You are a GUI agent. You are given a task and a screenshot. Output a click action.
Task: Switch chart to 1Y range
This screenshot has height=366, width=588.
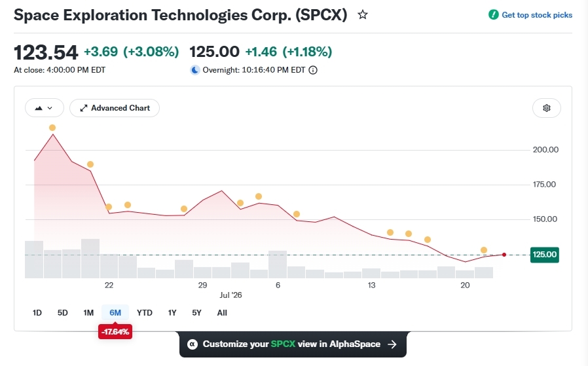(x=172, y=313)
